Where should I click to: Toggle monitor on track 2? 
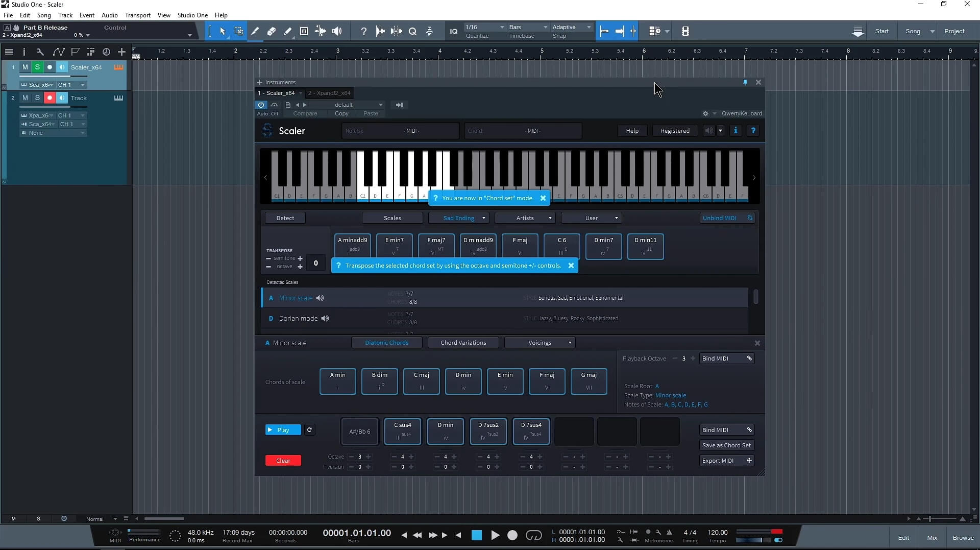(62, 98)
